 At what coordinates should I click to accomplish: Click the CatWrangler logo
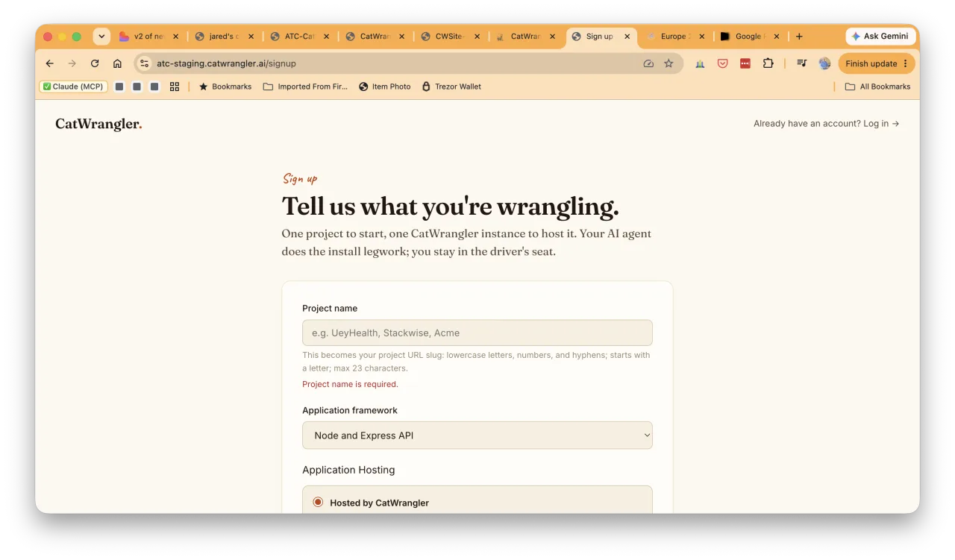[98, 124]
